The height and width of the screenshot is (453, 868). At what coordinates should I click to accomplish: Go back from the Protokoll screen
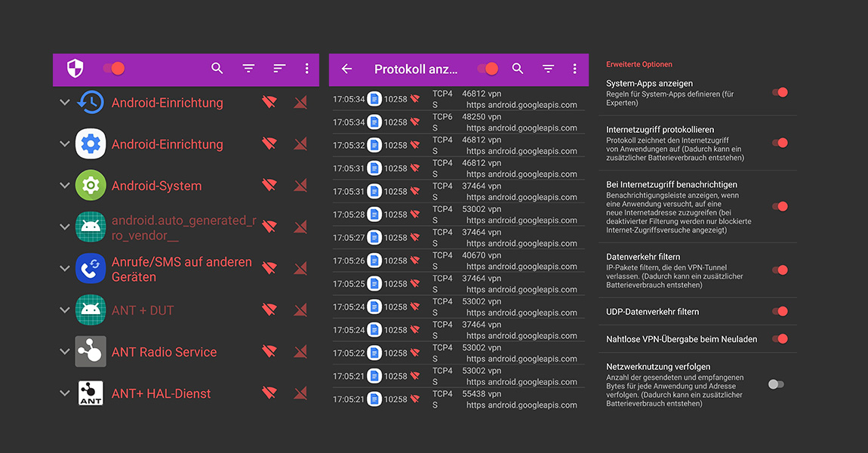point(346,69)
